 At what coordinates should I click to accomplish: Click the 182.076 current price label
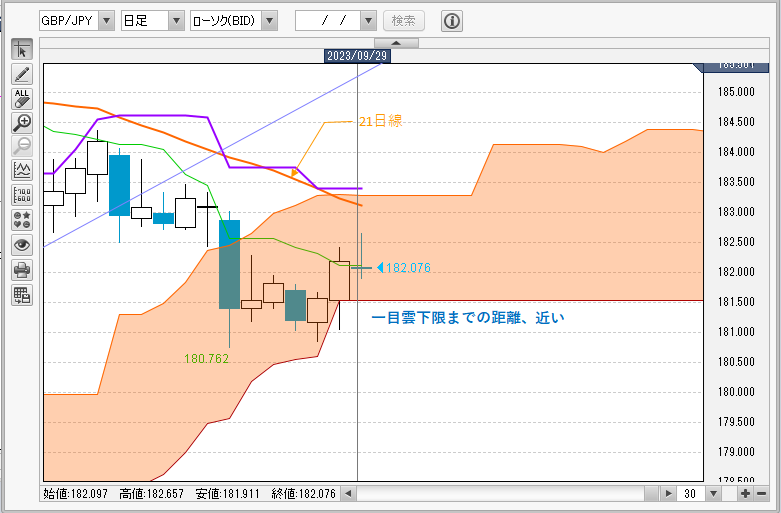pos(408,268)
